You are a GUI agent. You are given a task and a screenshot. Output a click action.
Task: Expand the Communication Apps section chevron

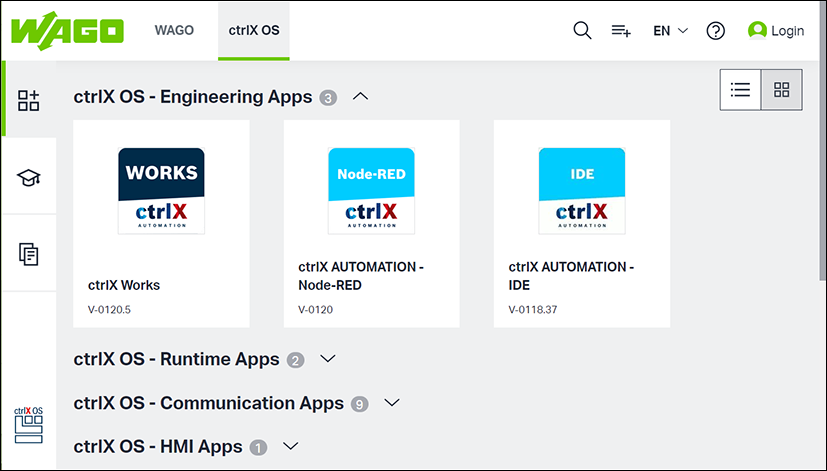[392, 402]
